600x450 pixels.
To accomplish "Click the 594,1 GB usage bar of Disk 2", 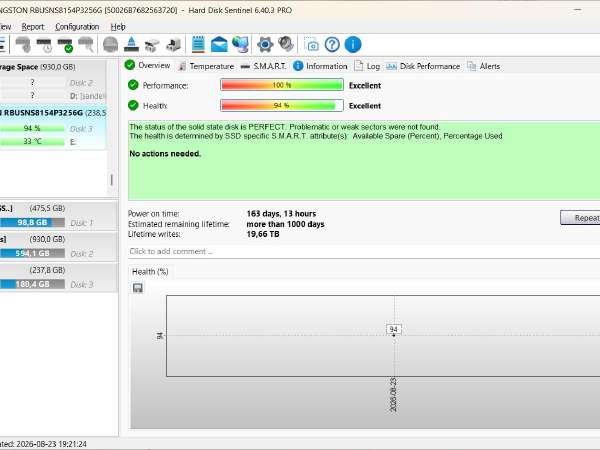I will coord(32,253).
